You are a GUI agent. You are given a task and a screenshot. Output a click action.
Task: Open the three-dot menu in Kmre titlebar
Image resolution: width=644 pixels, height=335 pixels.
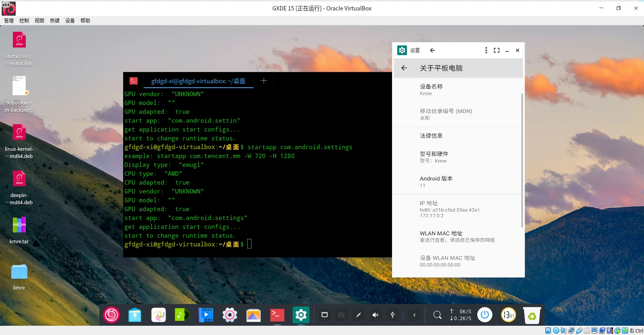tap(486, 50)
